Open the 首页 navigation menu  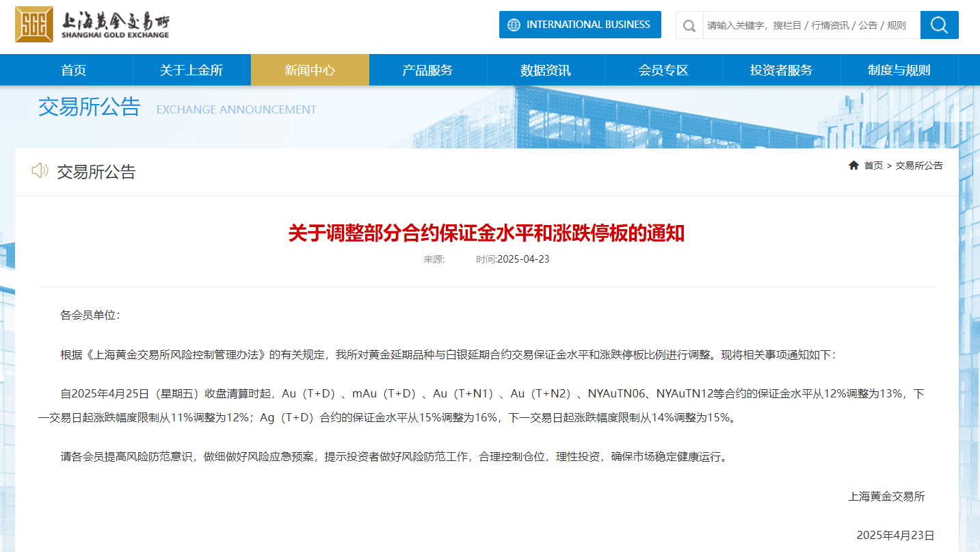[74, 70]
